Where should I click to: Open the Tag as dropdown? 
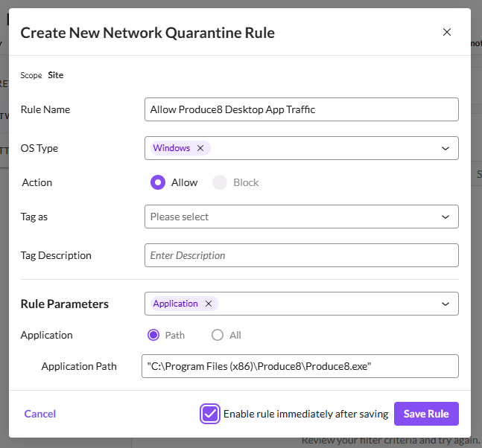(x=301, y=217)
